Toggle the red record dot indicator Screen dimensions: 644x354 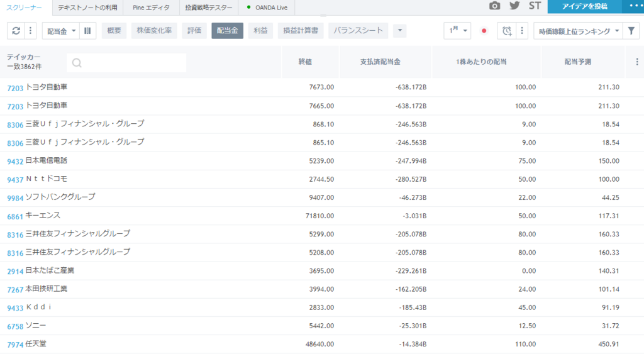point(484,31)
